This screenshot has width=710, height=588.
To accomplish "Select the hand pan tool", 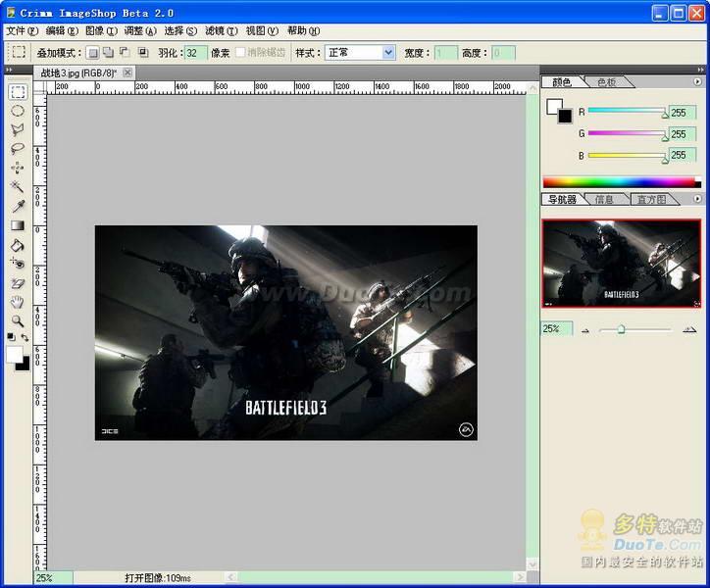I will click(x=18, y=302).
